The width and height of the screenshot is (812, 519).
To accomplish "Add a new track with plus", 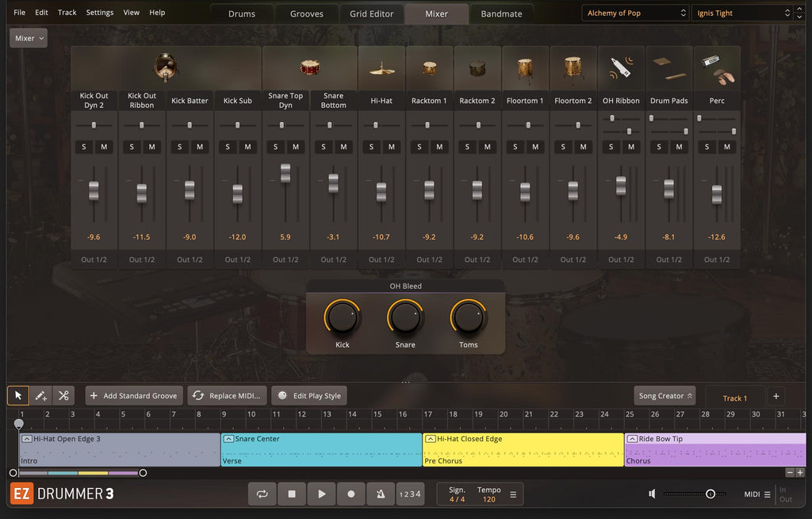I will (776, 396).
